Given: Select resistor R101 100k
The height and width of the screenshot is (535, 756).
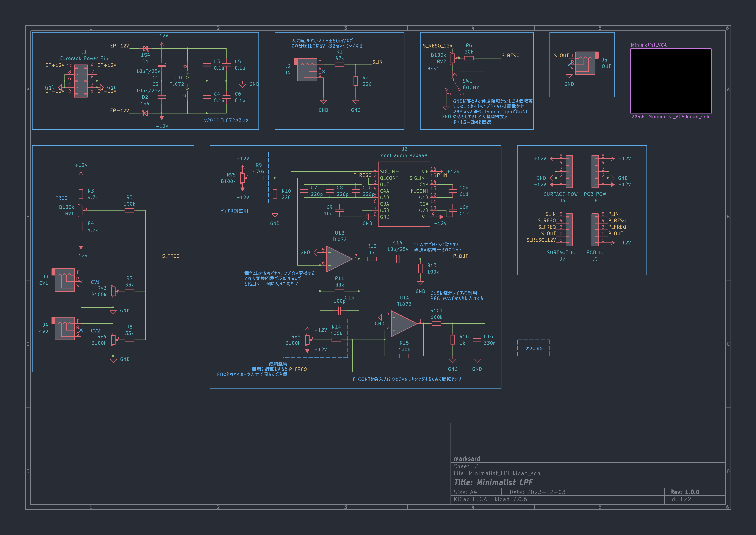Looking at the screenshot, I should pyautogui.click(x=436, y=324).
